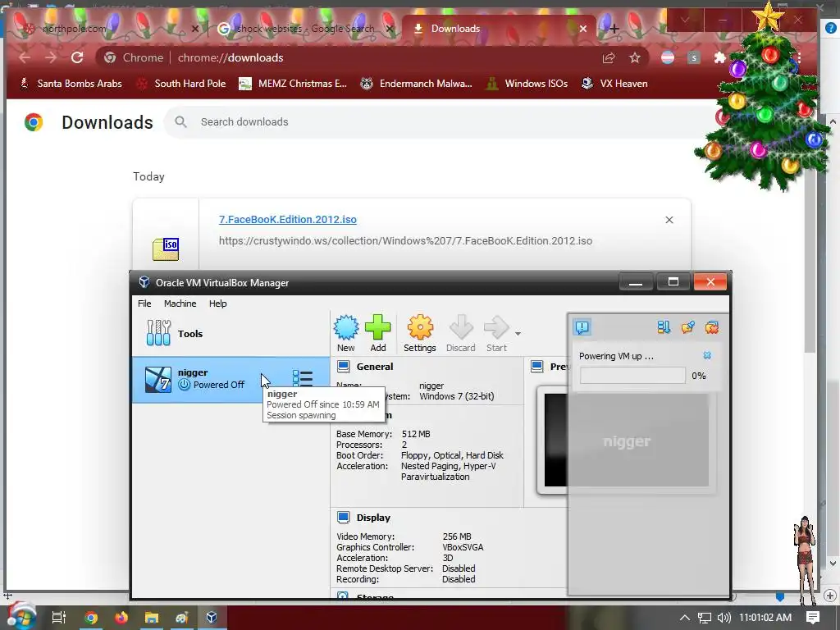Close the Downloads tab
The image size is (840, 630).
(583, 29)
